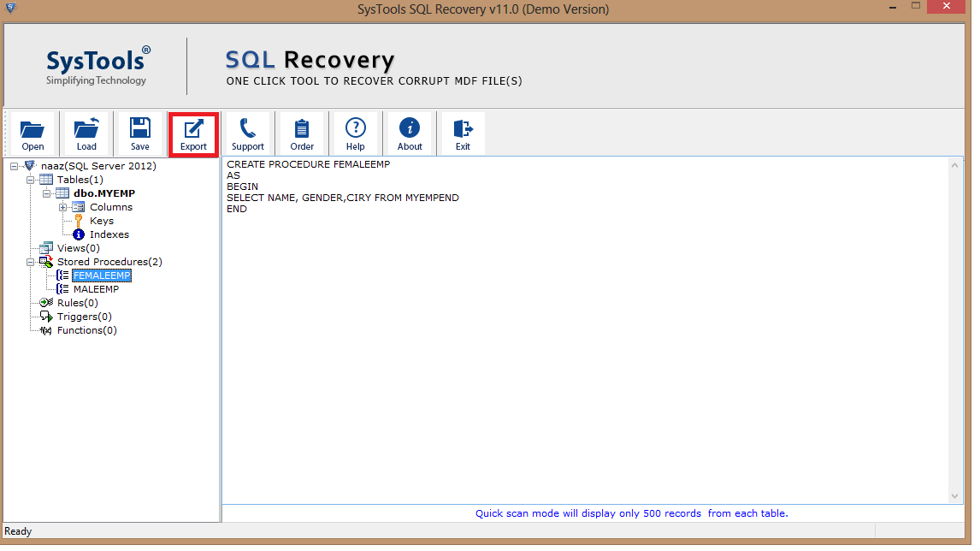This screenshot has width=980, height=551.
Task: Select dbo.MYEMP table entry
Action: pos(104,193)
